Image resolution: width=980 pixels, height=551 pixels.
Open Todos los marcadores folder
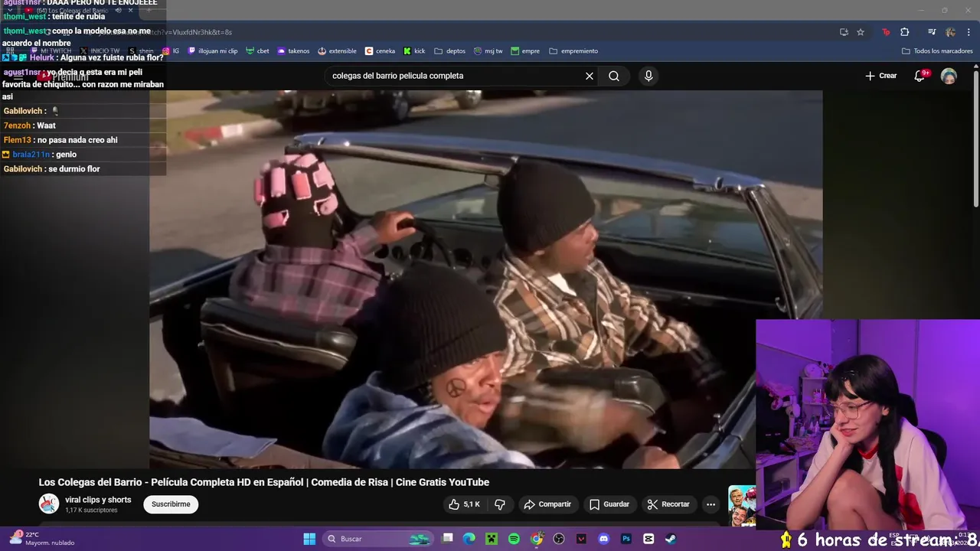[x=937, y=51]
